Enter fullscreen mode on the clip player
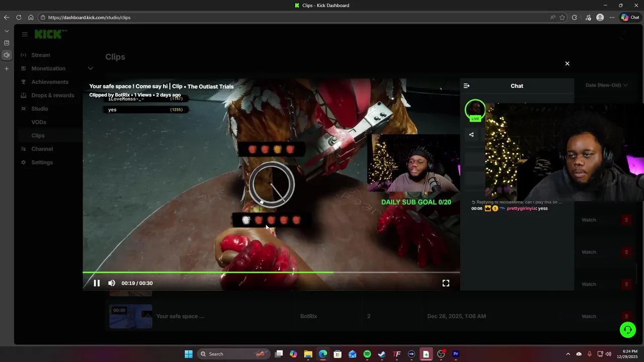The height and width of the screenshot is (362, 644). (x=446, y=283)
